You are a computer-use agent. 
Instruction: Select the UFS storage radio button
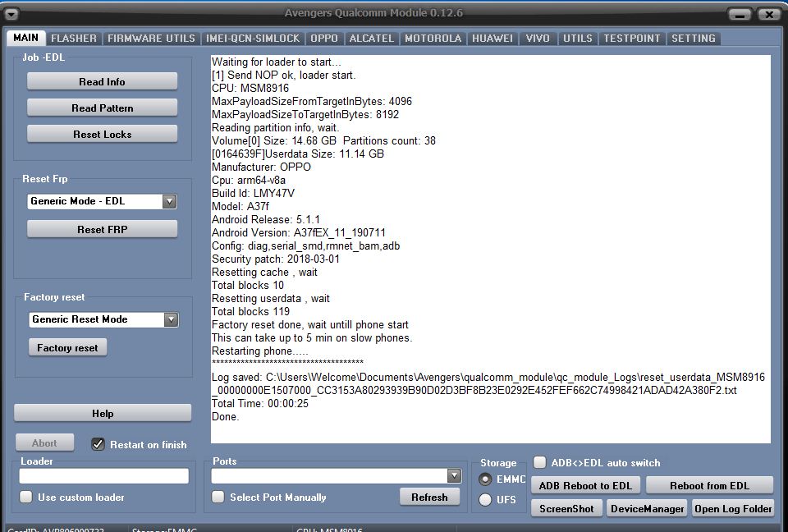click(x=485, y=499)
